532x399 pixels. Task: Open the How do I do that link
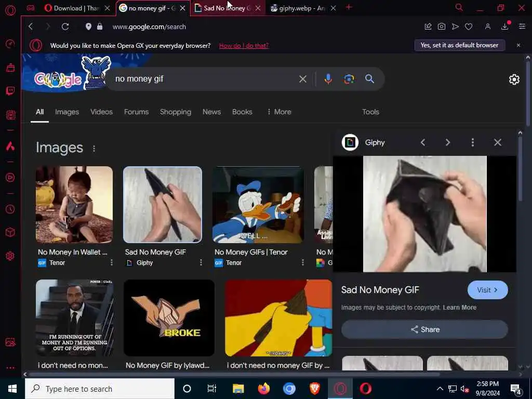(x=244, y=46)
